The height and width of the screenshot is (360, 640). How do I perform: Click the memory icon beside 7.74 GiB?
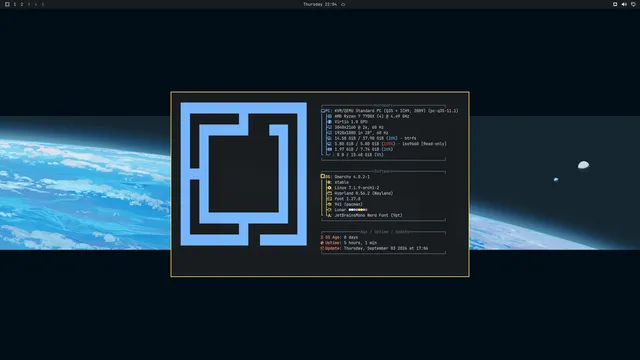[329, 149]
